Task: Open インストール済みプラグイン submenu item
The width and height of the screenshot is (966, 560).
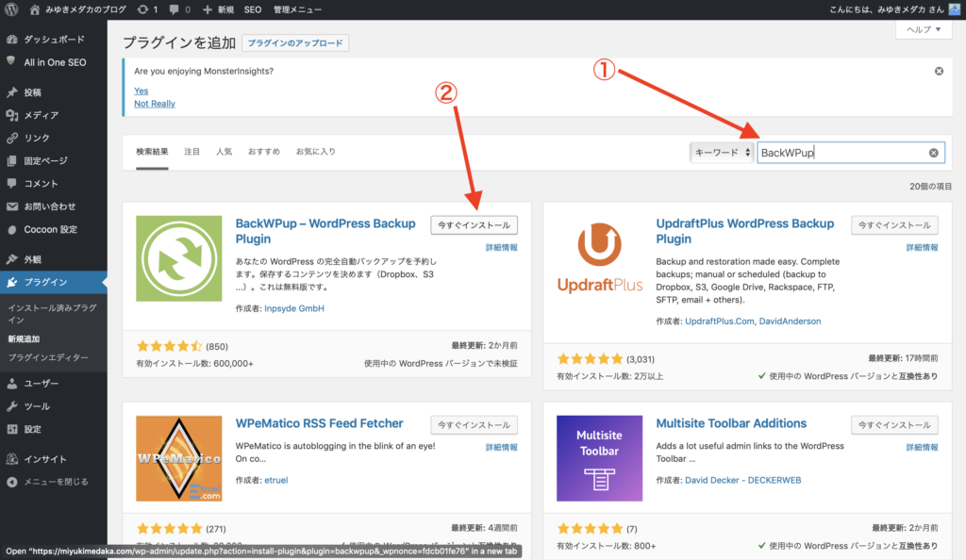Action: [53, 314]
